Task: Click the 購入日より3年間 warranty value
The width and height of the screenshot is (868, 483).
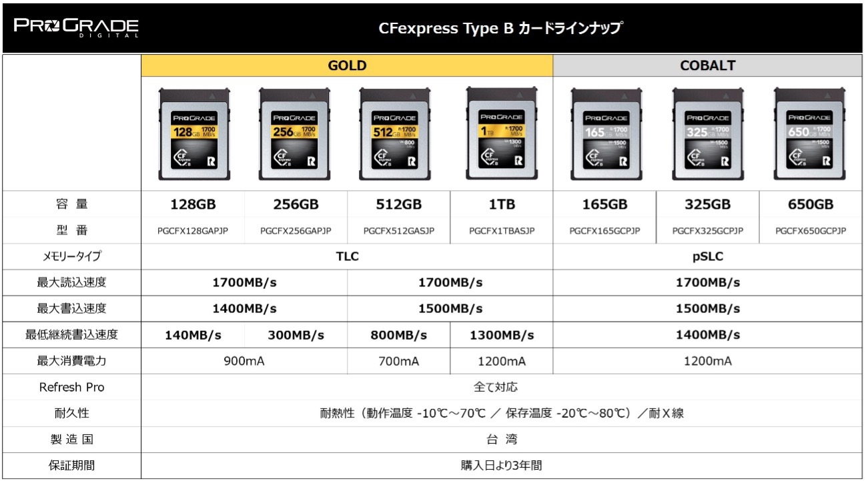Action: (x=502, y=465)
